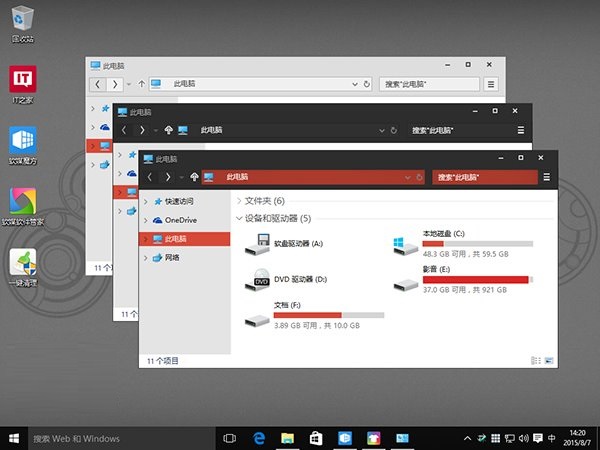Click the 影音 (E:) red usage bar
600x450 pixels.
476,280
